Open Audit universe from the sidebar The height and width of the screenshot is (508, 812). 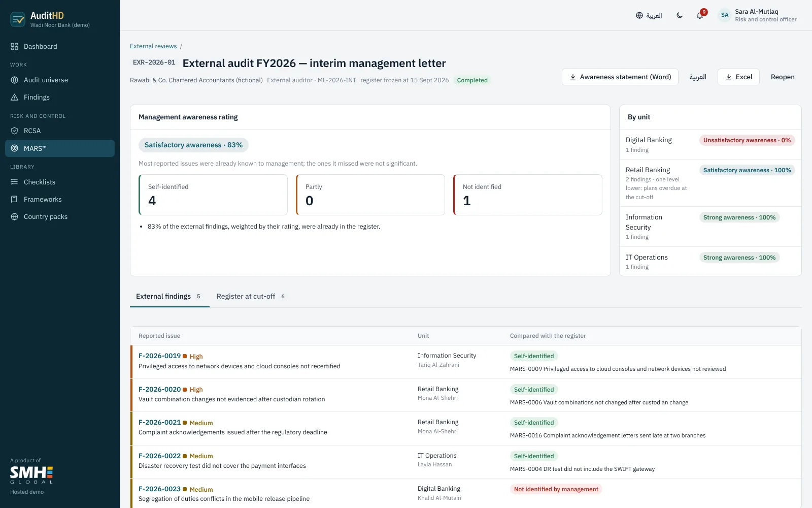pyautogui.click(x=60, y=80)
